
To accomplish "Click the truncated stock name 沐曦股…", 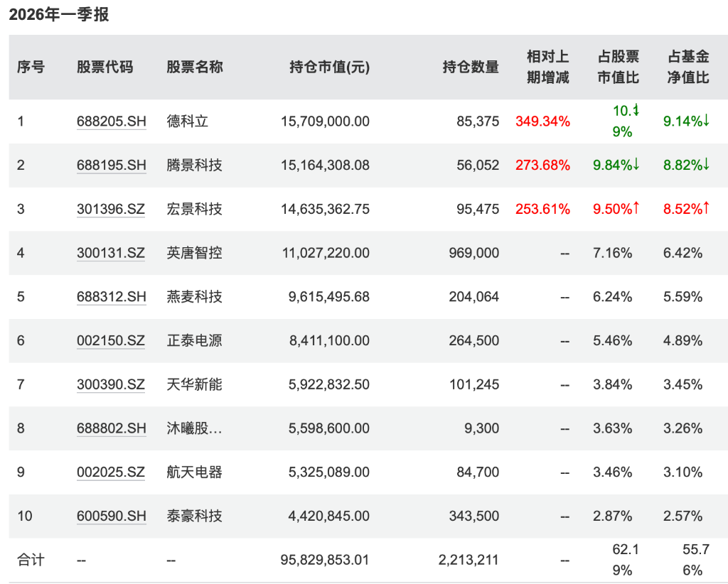I will (x=194, y=428).
